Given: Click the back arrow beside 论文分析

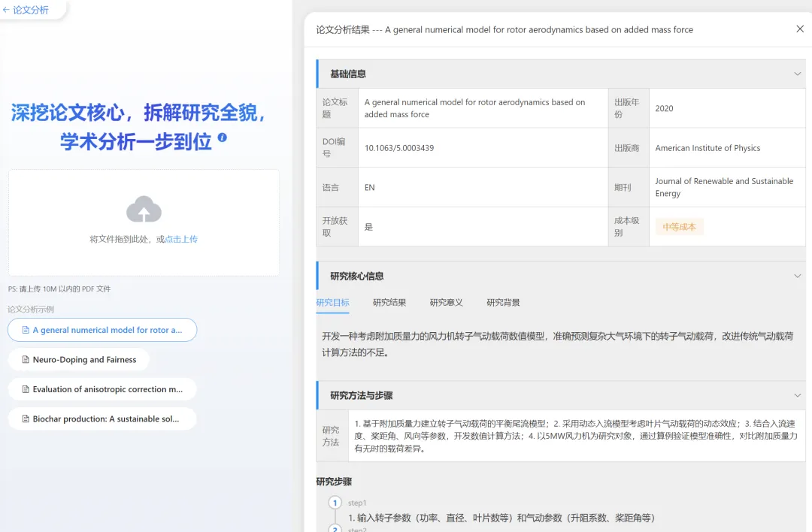Looking at the screenshot, I should click(7, 11).
